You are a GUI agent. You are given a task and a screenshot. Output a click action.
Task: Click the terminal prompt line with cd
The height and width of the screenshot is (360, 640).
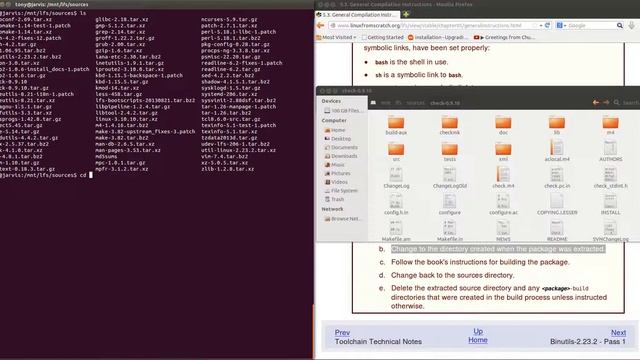46,175
